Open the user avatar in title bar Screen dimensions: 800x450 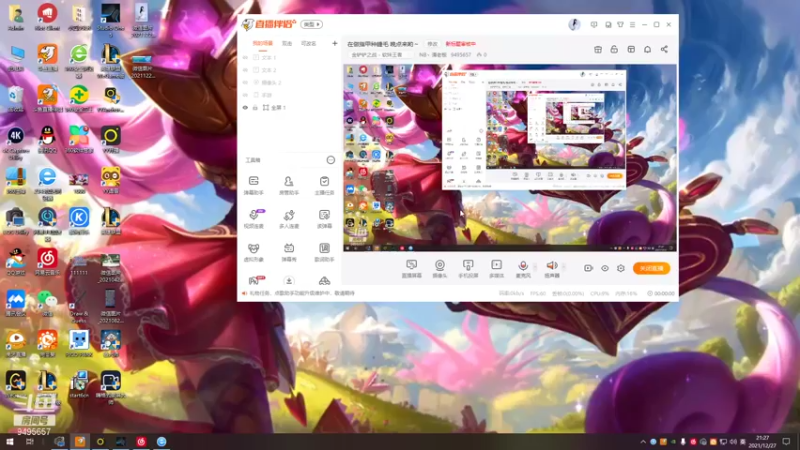click(x=574, y=24)
